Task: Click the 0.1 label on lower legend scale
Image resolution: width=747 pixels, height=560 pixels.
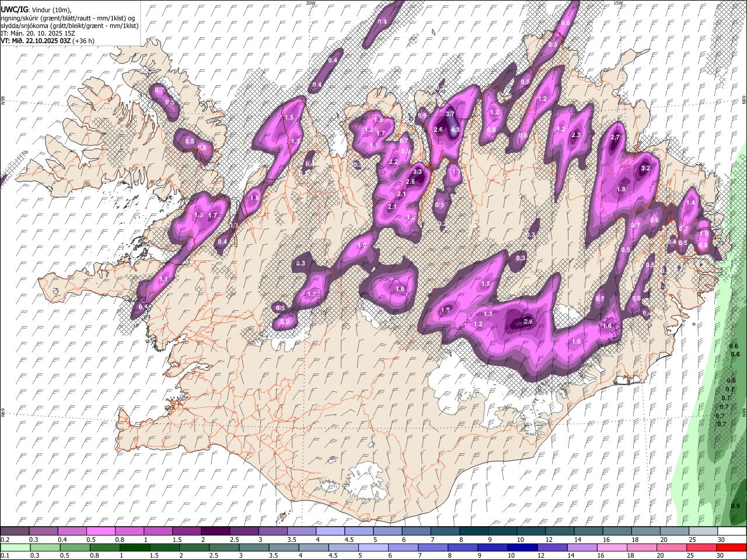Action: [x=5, y=556]
